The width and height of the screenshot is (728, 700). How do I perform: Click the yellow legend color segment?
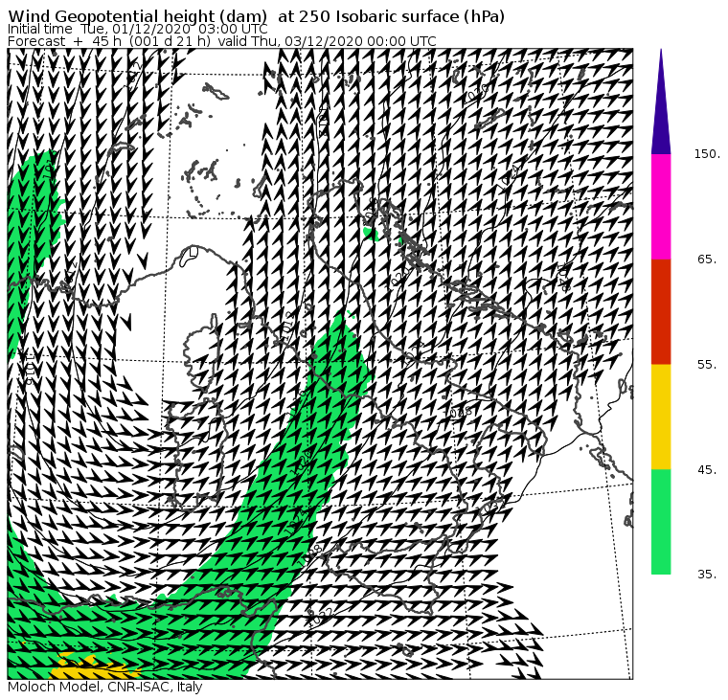click(661, 417)
